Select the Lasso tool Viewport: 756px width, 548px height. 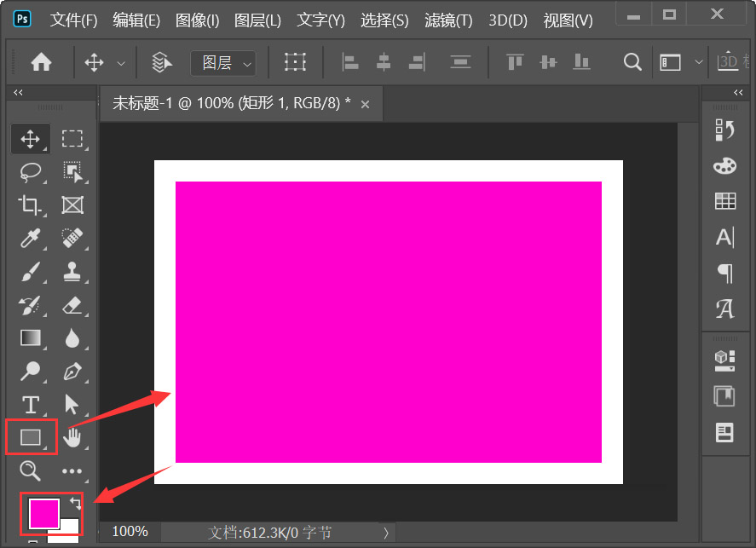tap(31, 171)
